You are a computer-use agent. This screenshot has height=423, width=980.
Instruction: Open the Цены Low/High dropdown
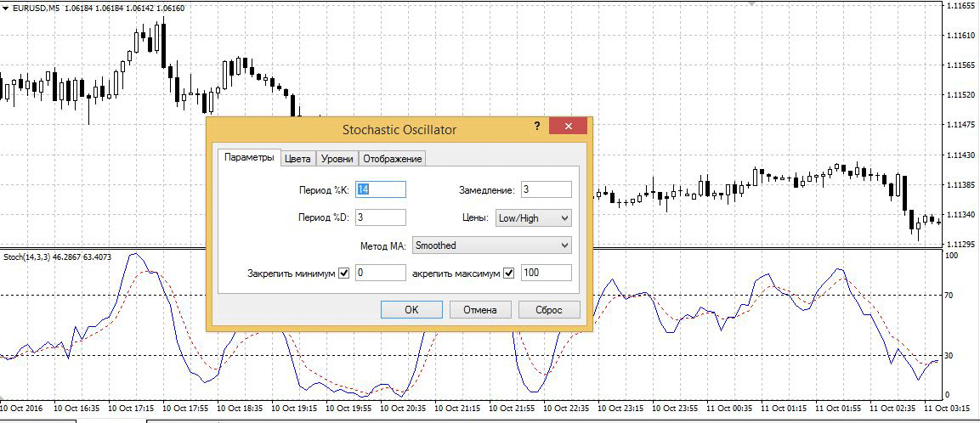click(533, 218)
